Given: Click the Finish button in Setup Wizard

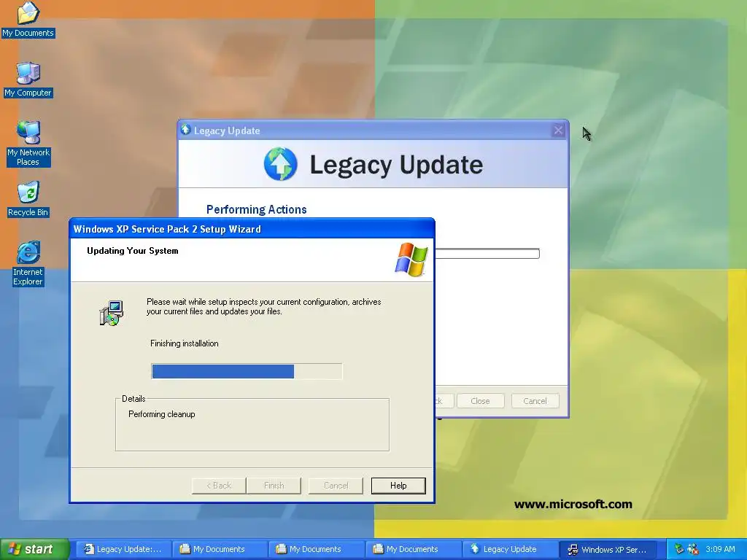Looking at the screenshot, I should tap(274, 486).
